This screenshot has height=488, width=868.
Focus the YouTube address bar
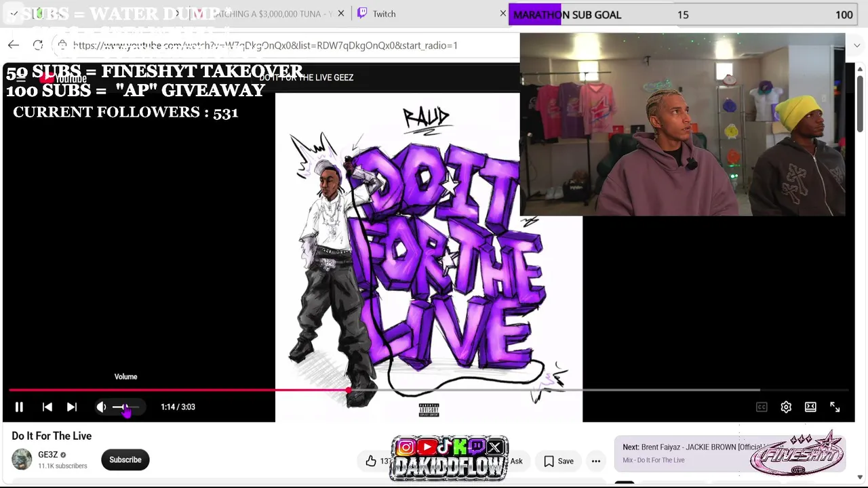[265, 45]
